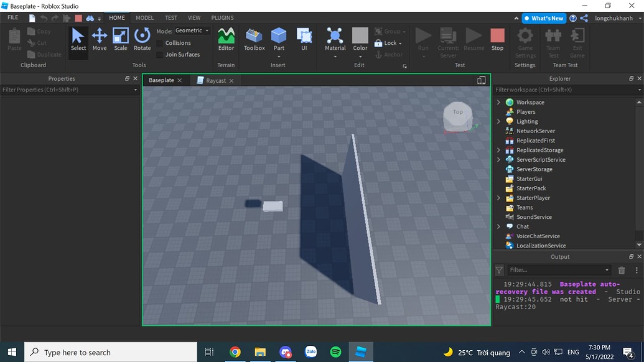The height and width of the screenshot is (362, 644).
Task: Expand the Workspace tree item
Action: click(498, 102)
